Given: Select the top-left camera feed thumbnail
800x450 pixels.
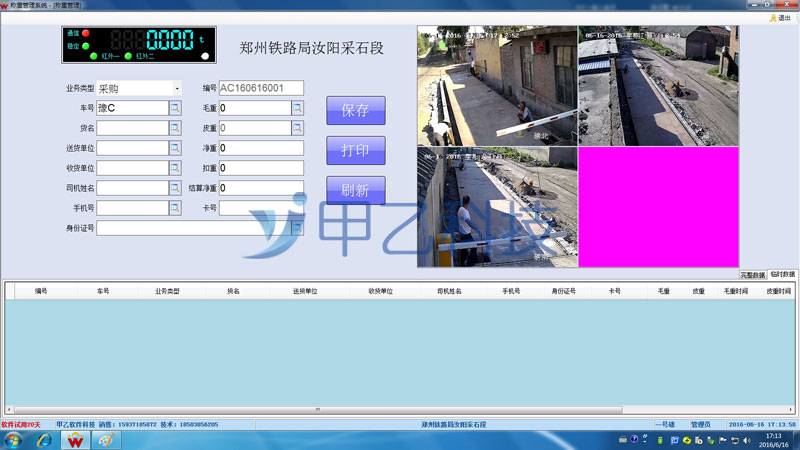Looking at the screenshot, I should click(x=497, y=86).
